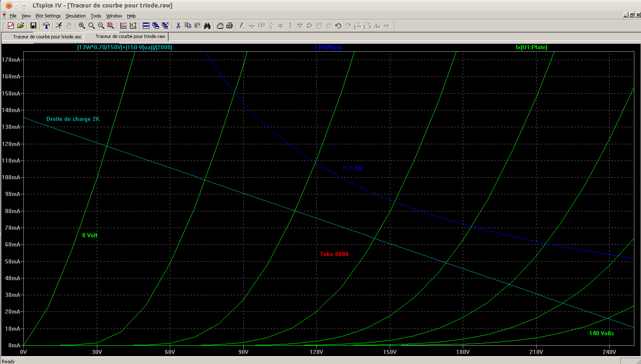Zoom out with magnifier minus icon

click(x=101, y=26)
